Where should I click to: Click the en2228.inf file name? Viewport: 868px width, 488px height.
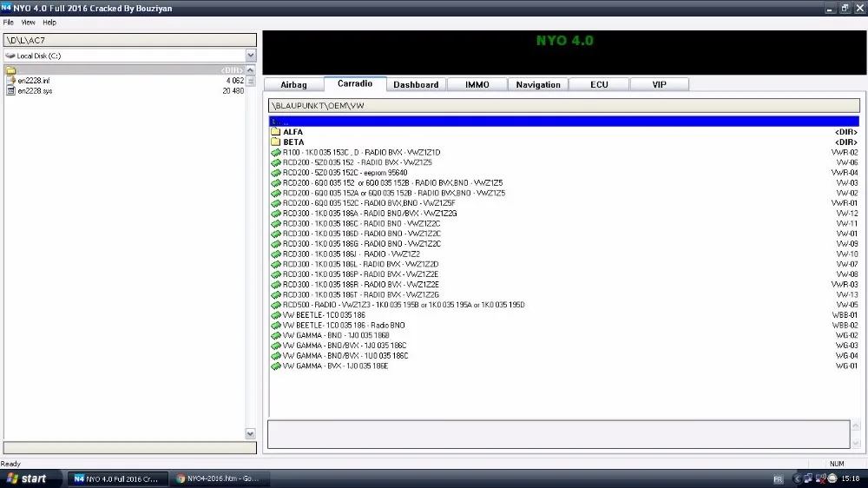coord(34,80)
